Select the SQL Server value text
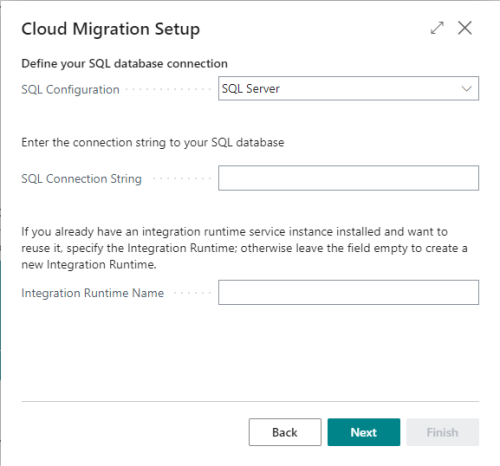Image resolution: width=500 pixels, height=466 pixels. [x=251, y=89]
